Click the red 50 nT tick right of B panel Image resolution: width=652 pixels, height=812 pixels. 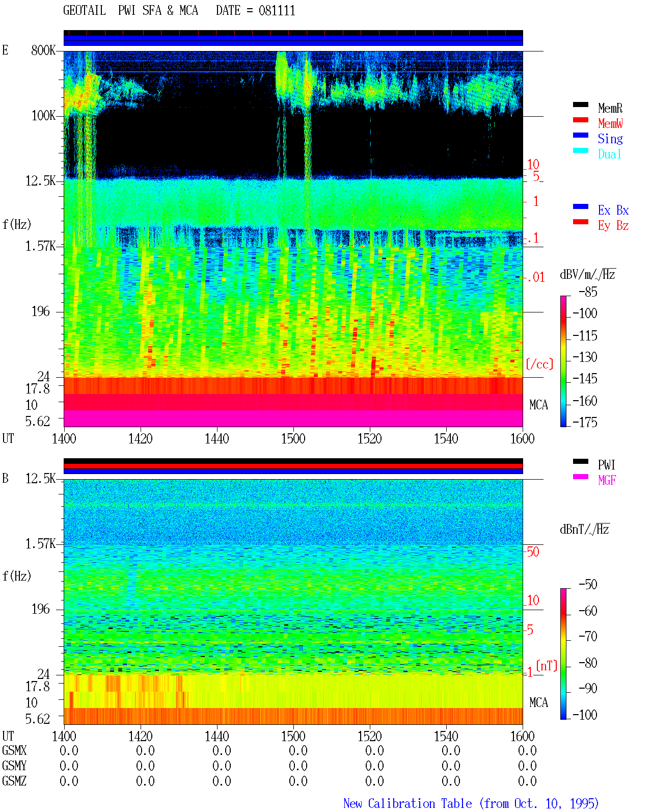(533, 552)
